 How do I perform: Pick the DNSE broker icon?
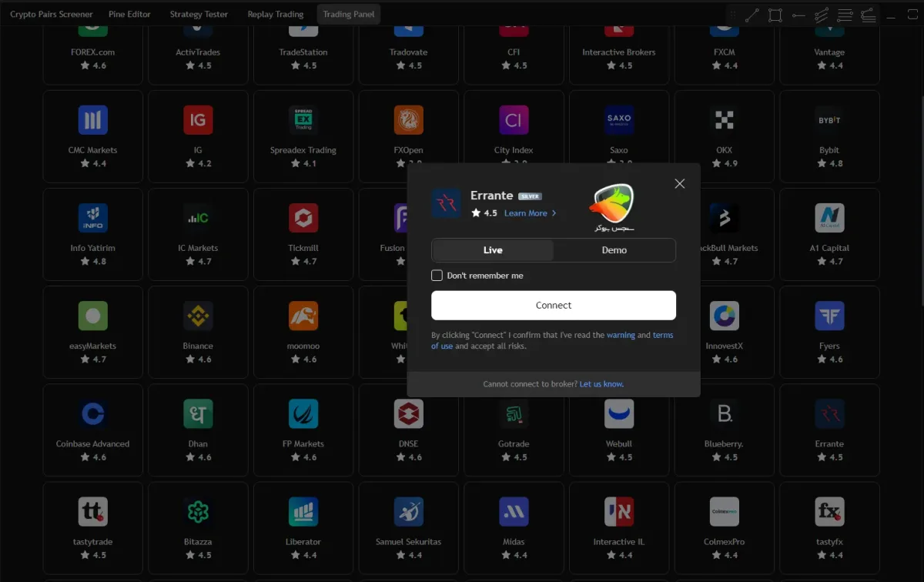408,413
